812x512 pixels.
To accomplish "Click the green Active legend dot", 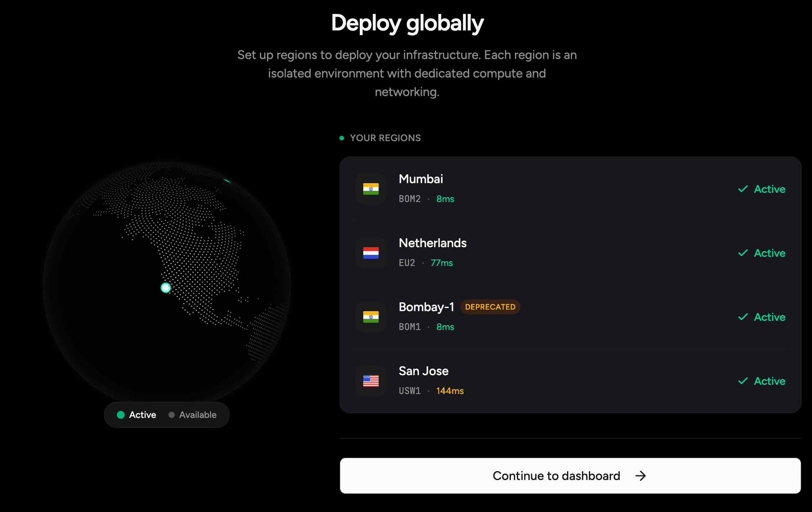I will (x=121, y=415).
